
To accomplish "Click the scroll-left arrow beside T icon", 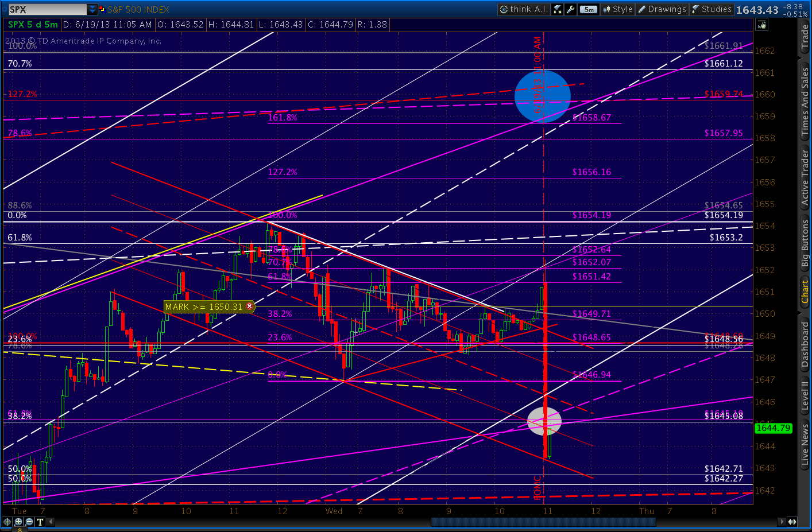I will tap(51, 522).
